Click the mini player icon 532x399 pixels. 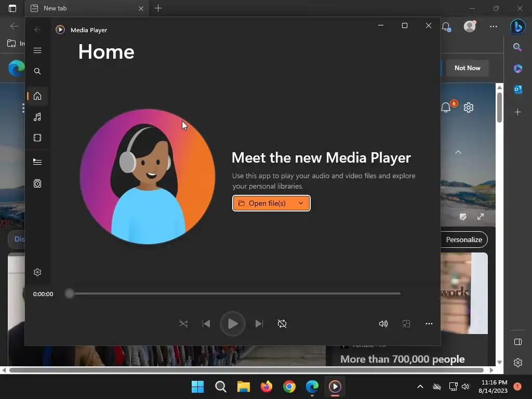tap(406, 324)
